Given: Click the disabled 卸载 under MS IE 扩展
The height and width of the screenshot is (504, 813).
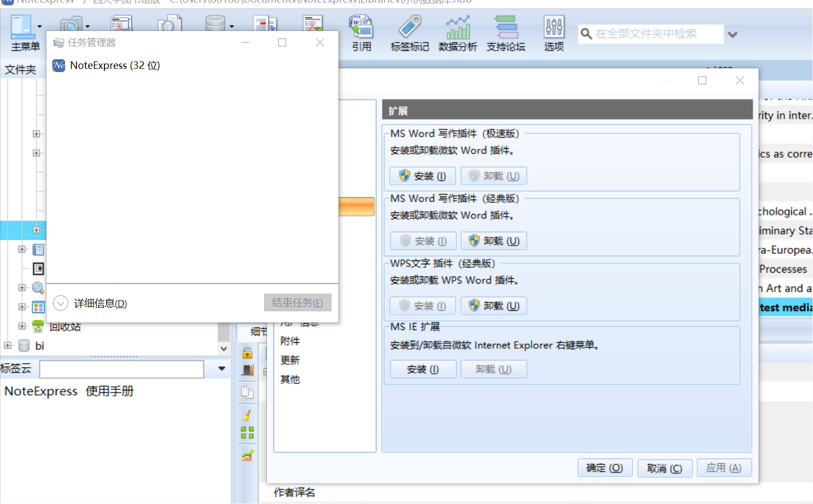Looking at the screenshot, I should (x=494, y=369).
